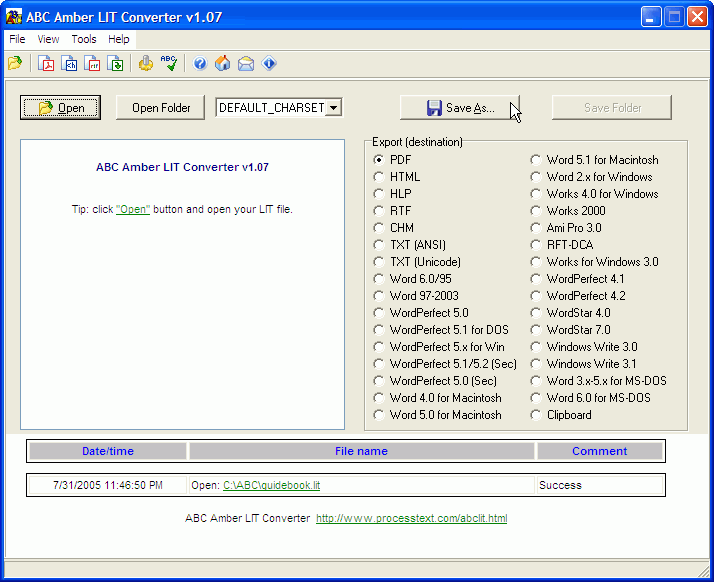Open help via the question mark icon
714x582 pixels.
pyautogui.click(x=200, y=64)
